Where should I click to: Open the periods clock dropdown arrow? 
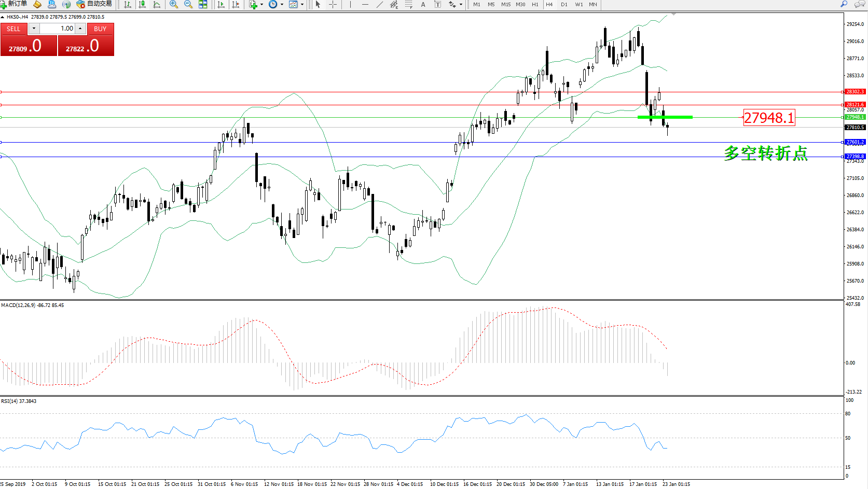[282, 4]
